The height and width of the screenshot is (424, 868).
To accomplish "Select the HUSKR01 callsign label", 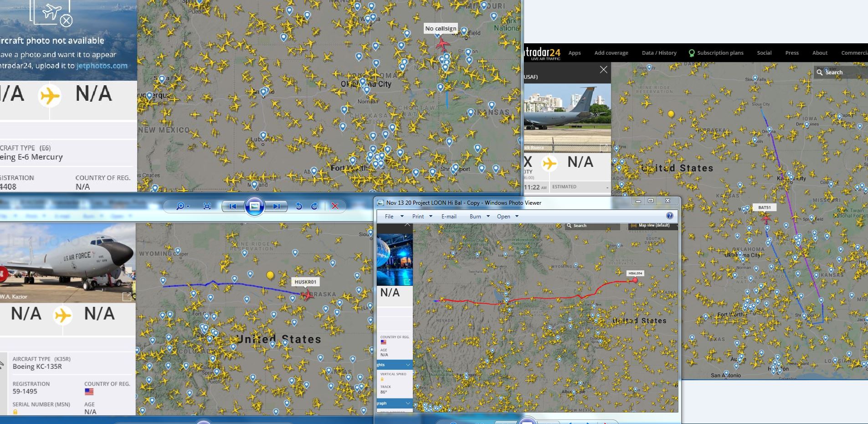I will (305, 282).
